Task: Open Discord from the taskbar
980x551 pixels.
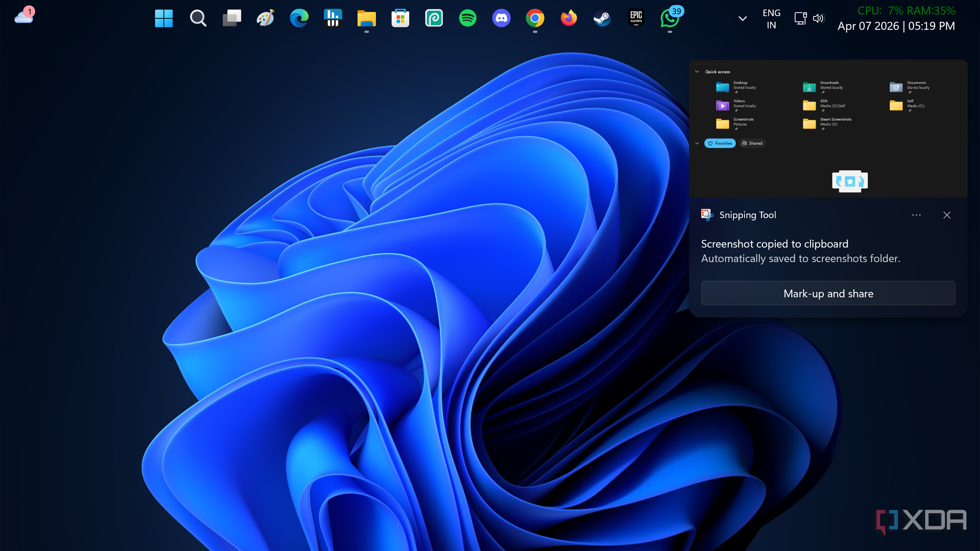Action: 501,18
